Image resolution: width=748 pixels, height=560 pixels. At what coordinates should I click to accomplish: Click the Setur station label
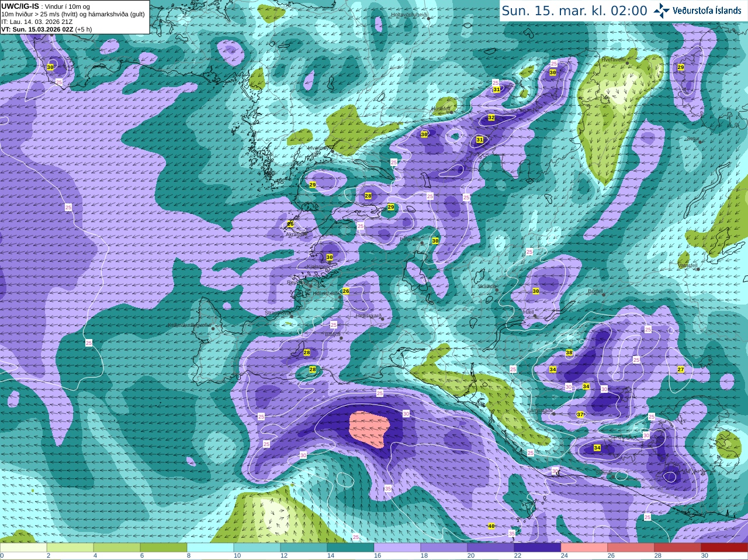693,139
